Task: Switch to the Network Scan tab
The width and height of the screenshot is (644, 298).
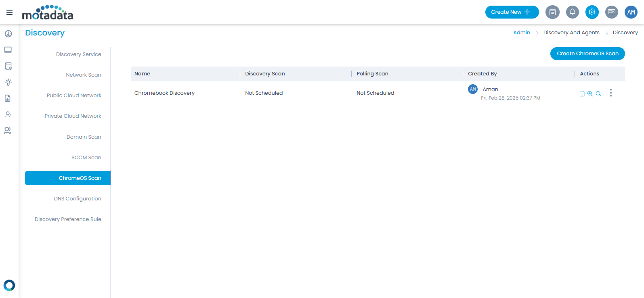Action: tap(84, 75)
